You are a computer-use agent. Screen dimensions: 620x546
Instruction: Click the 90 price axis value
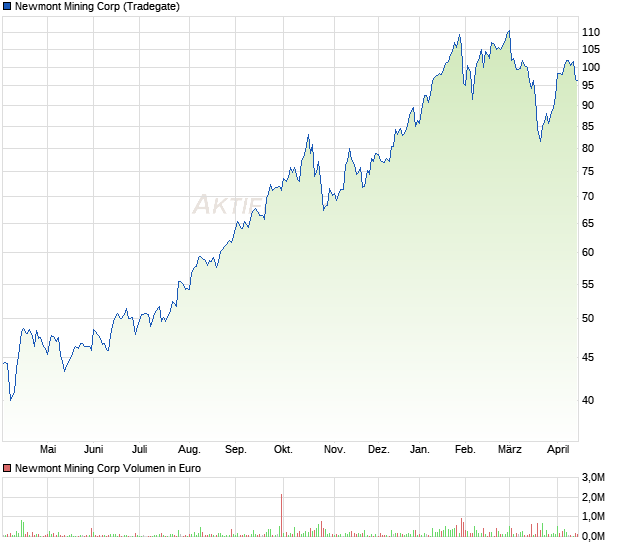[x=588, y=105]
